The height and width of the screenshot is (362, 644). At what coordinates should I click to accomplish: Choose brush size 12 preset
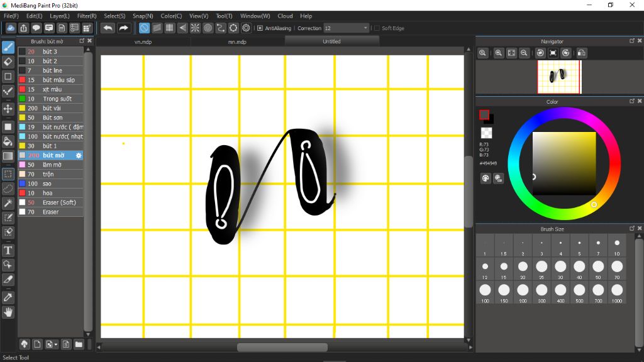coord(485,269)
